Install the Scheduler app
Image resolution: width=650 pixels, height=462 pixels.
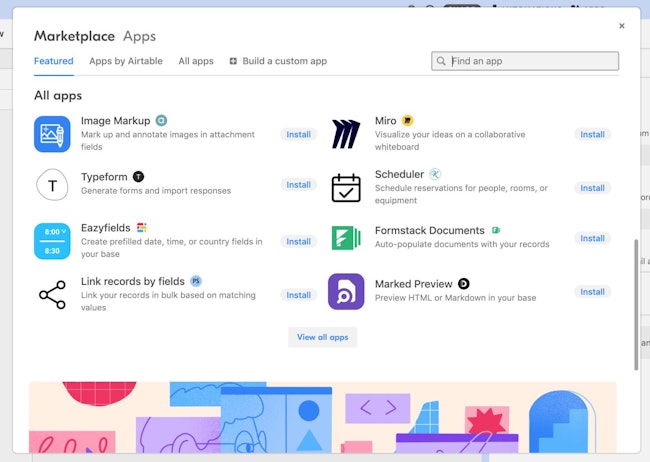[592, 188]
